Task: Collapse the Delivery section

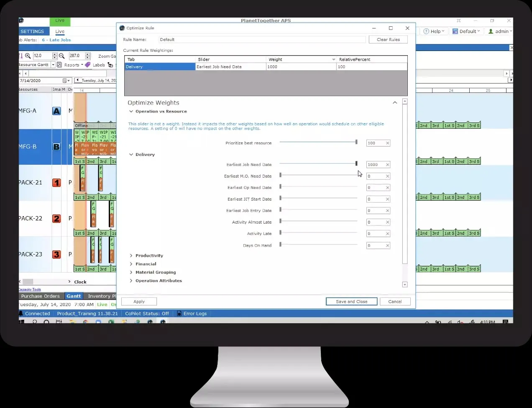Action: 131,155
